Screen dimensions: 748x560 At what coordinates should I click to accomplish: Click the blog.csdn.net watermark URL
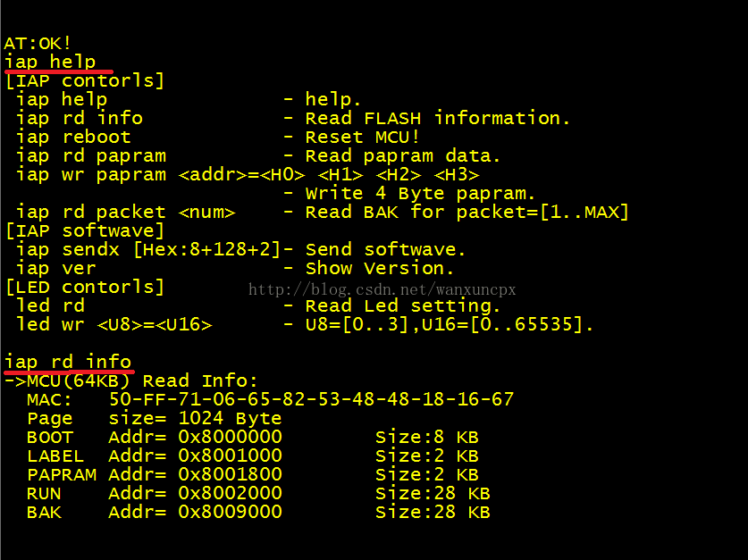[382, 289]
